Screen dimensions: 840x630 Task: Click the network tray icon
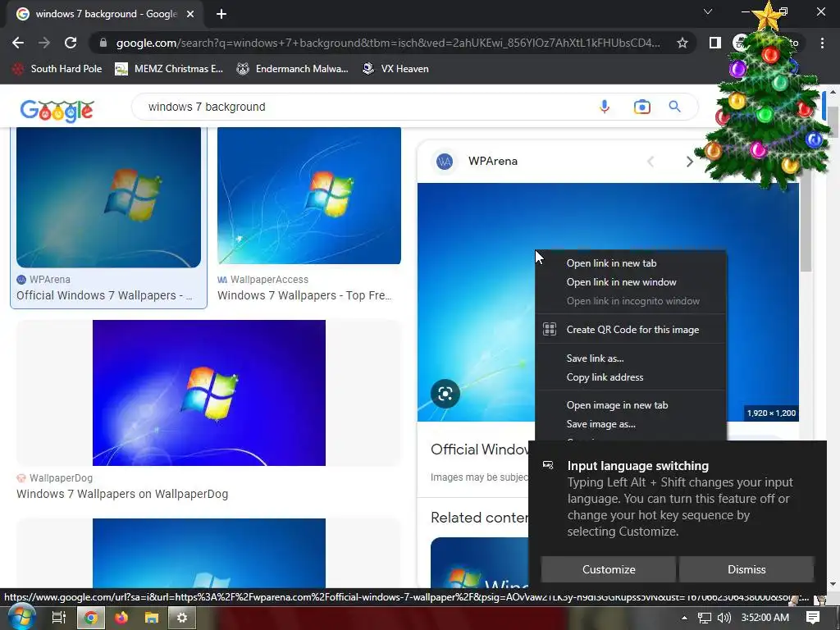coord(705,618)
